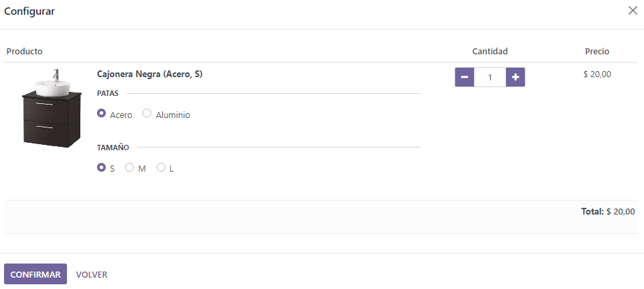
Task: Click the Producto column header
Action: point(25,51)
